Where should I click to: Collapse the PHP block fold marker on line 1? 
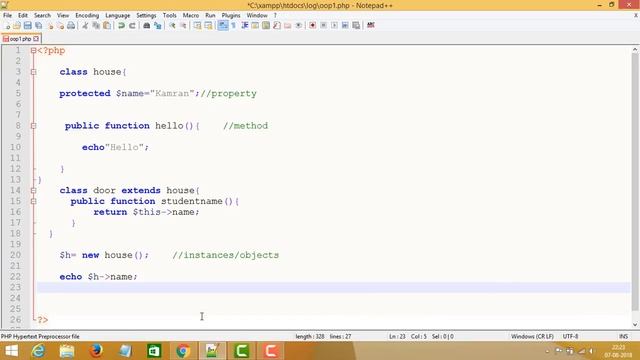click(x=33, y=51)
